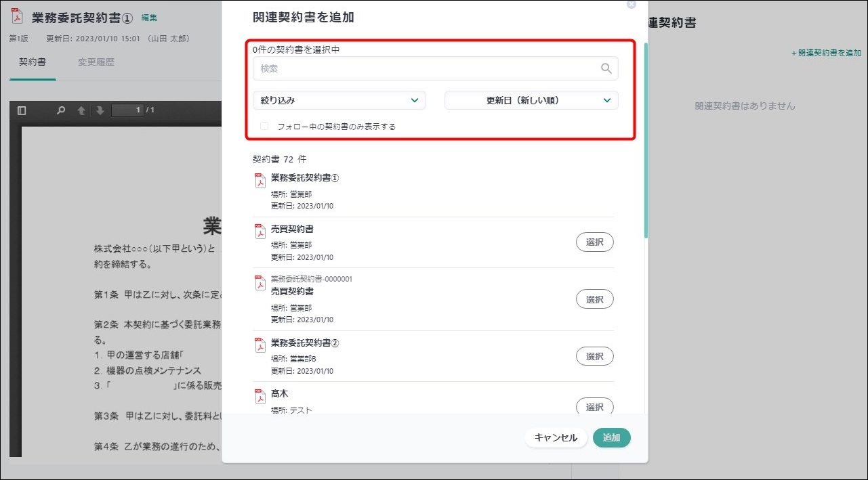
Task: Click PDF icon next to 髙木 entry
Action: pos(260,396)
